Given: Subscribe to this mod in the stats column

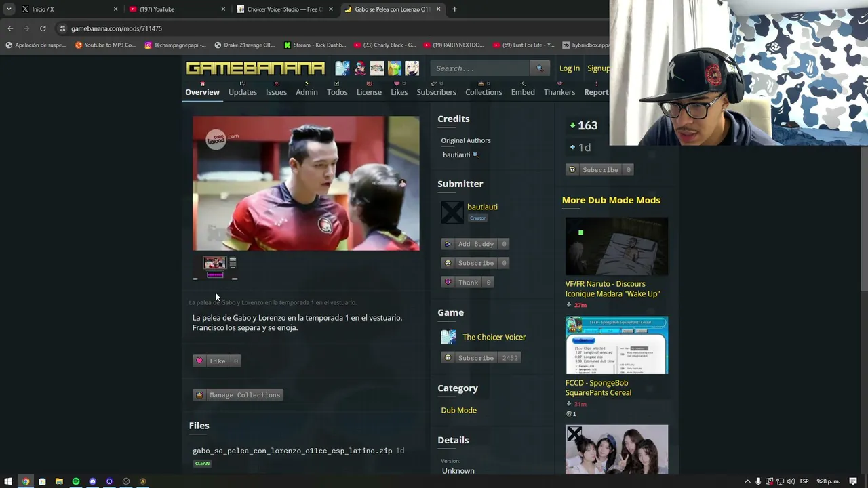Looking at the screenshot, I should [x=599, y=170].
